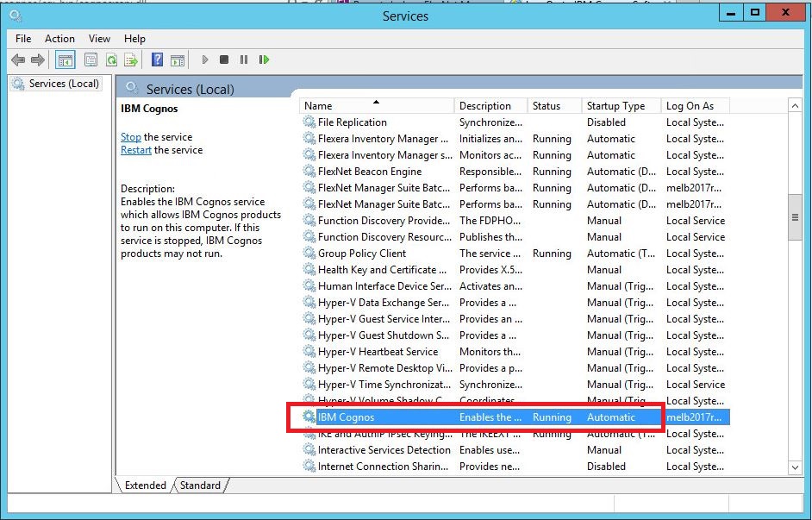Click Manual startup of Interactive Services Detection
Screen dimensions: 812x520
point(603,450)
